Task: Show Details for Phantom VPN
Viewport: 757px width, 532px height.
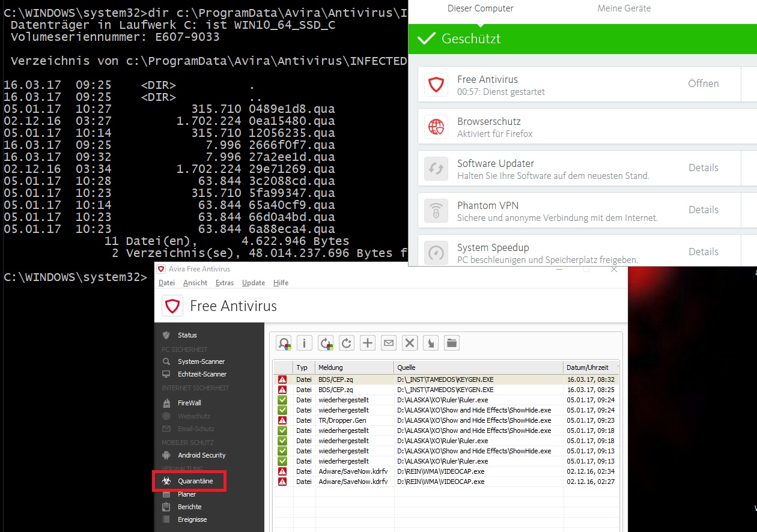Action: click(x=703, y=210)
